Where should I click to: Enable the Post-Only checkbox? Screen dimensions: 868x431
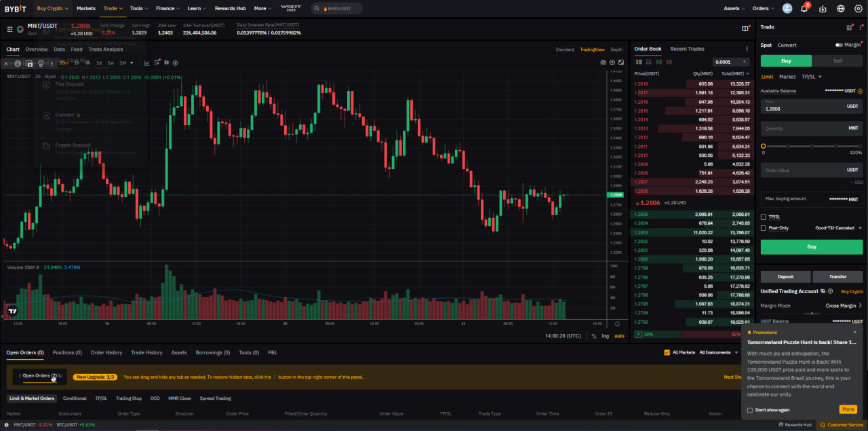click(x=764, y=228)
